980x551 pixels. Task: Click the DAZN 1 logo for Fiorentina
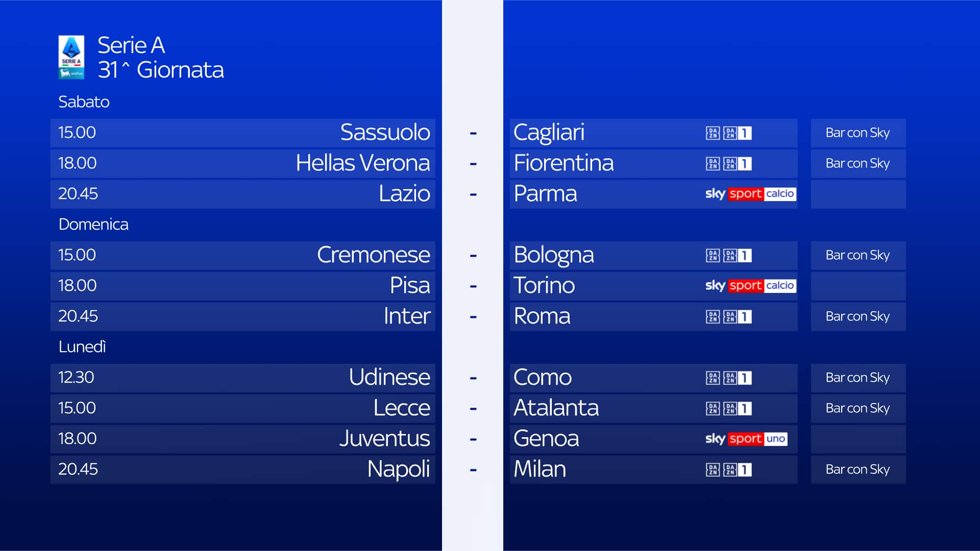[738, 164]
